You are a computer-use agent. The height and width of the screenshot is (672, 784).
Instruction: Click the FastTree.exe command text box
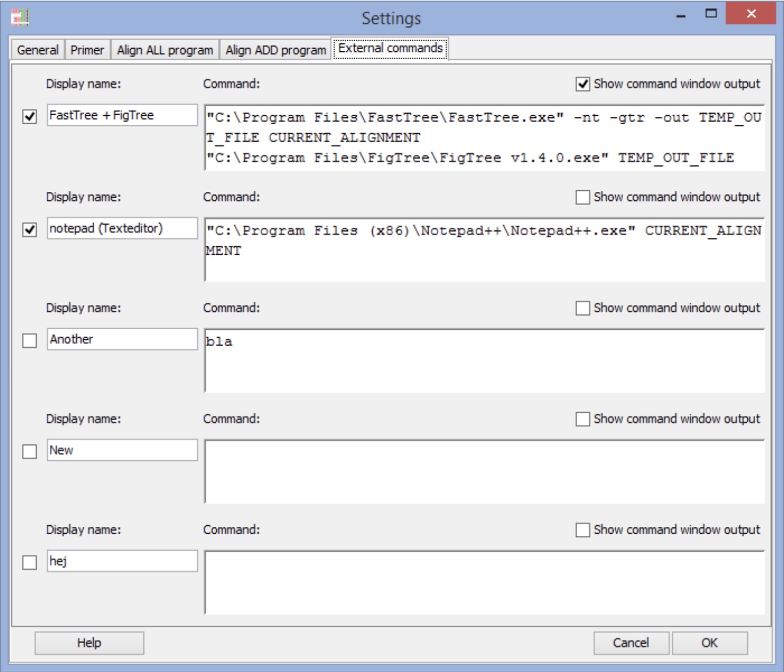click(x=485, y=137)
